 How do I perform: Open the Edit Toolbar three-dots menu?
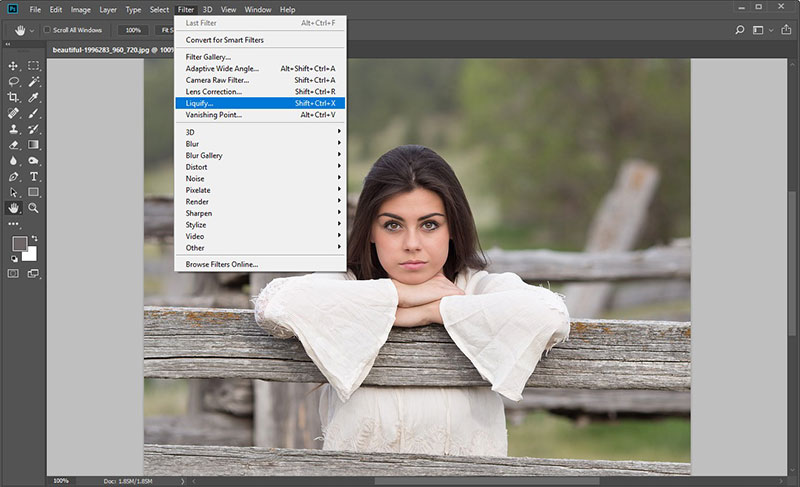[x=13, y=224]
